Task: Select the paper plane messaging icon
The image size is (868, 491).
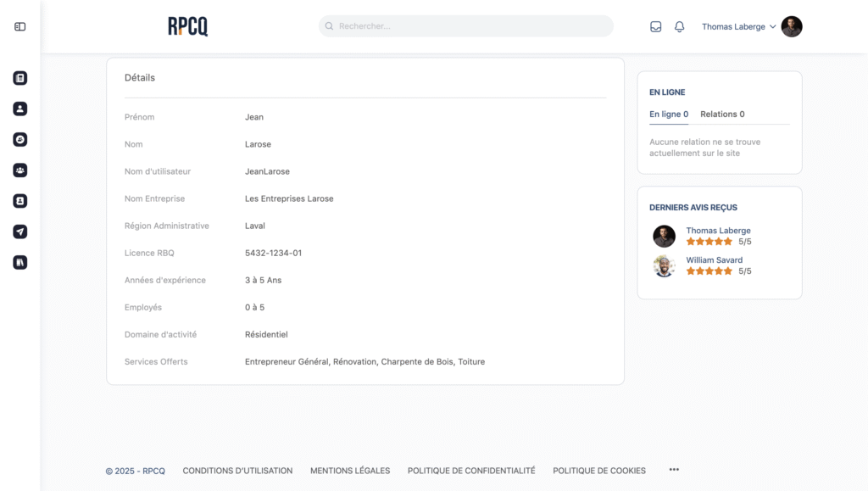Action: (x=20, y=232)
